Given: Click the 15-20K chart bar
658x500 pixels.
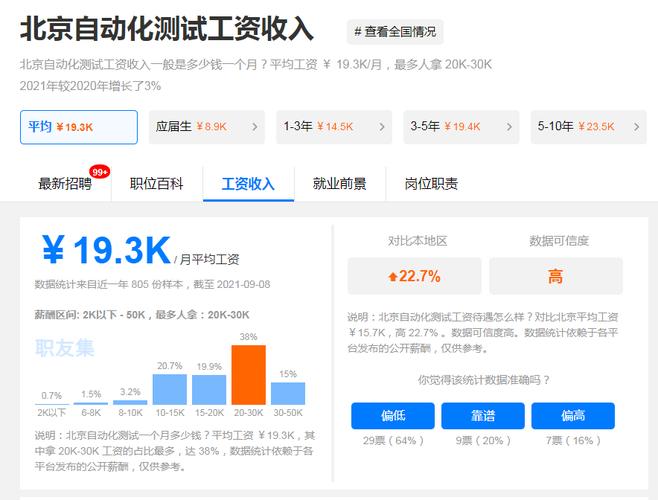Looking at the screenshot, I should (209, 390).
